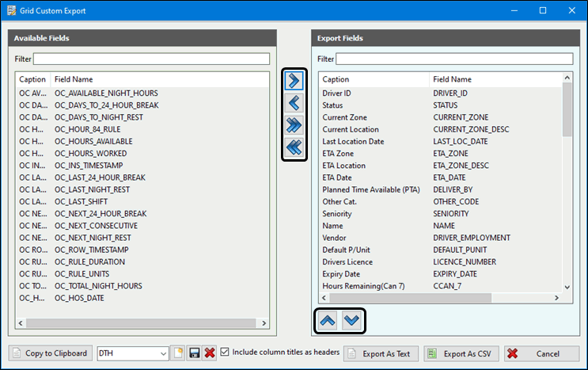
Task: Save the template with floppy disk icon
Action: [x=195, y=353]
